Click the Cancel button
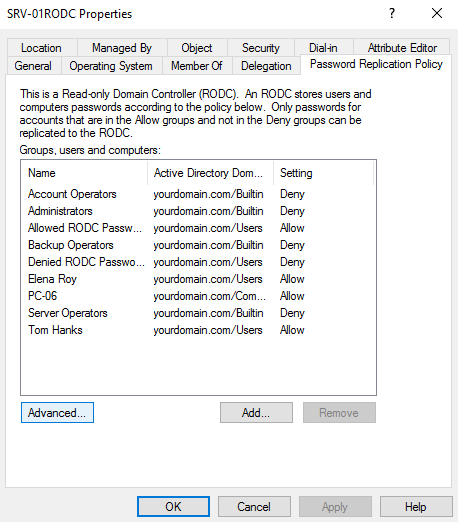 254,507
